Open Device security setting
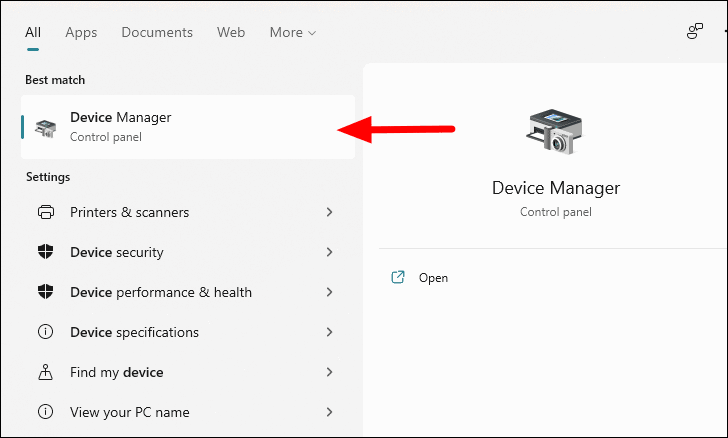This screenshot has width=728, height=438. coord(186,252)
